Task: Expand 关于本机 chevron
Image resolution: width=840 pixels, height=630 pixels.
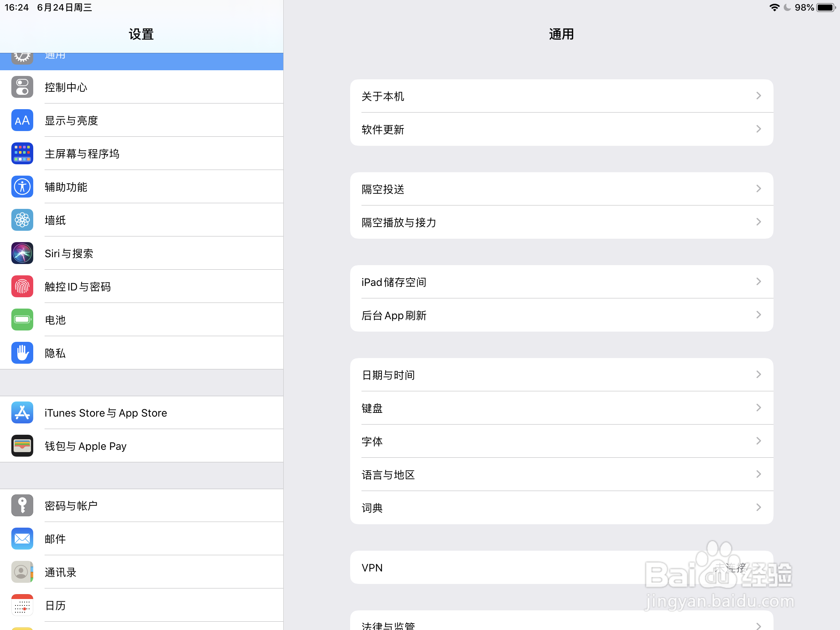Action: 758,96
